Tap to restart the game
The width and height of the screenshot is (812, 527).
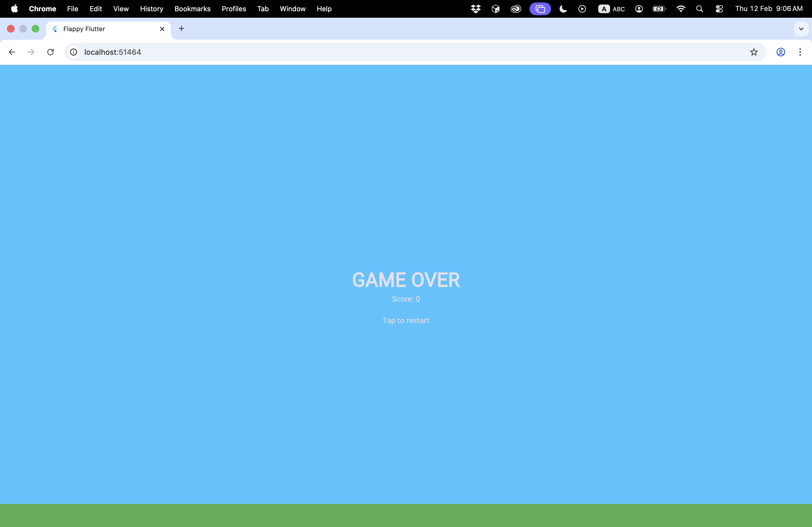(x=406, y=320)
